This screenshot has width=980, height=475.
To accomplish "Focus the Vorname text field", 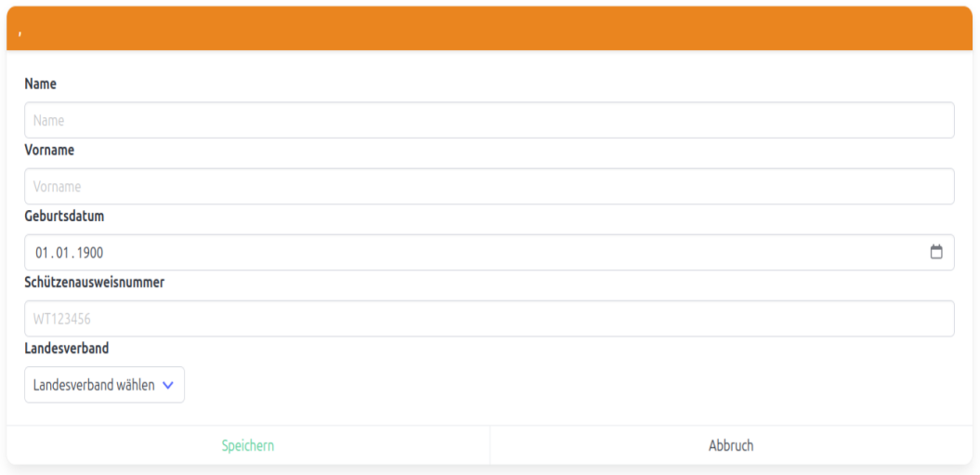I will click(489, 186).
